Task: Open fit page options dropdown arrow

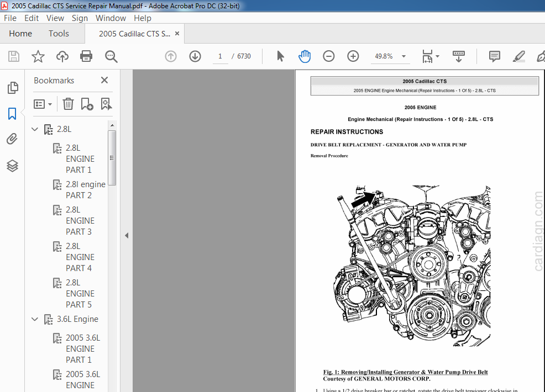Action: [x=438, y=56]
